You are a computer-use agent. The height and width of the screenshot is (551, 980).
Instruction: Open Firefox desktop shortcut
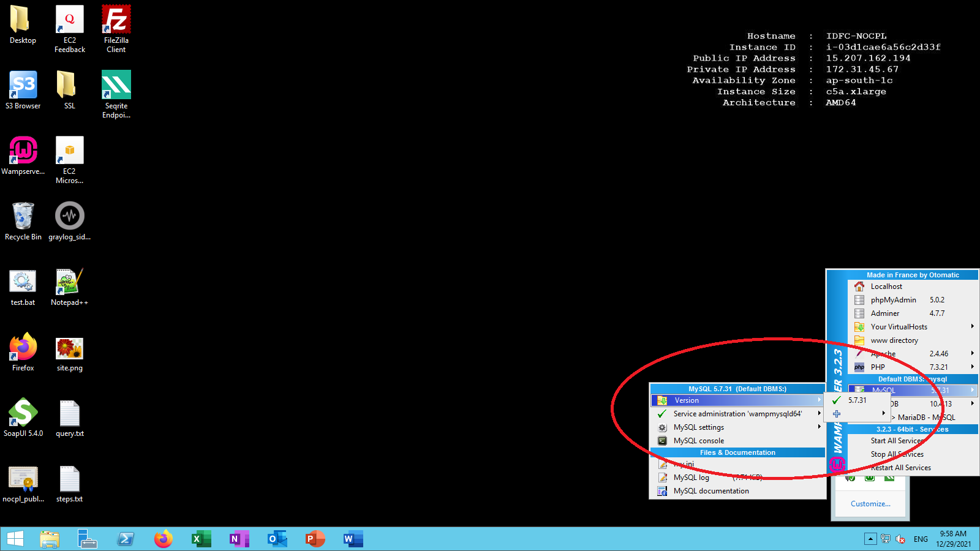(x=23, y=352)
